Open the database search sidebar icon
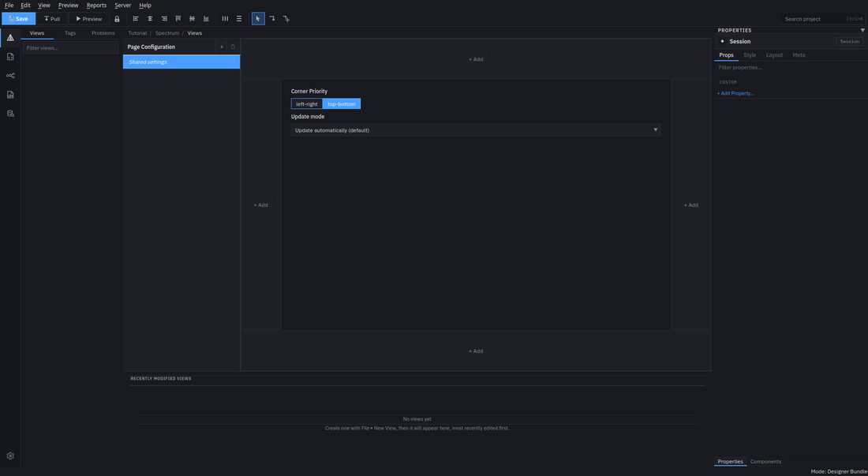868x476 pixels. pos(10,114)
